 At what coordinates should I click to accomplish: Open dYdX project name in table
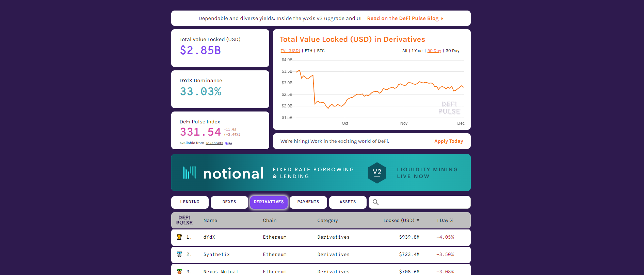click(209, 237)
